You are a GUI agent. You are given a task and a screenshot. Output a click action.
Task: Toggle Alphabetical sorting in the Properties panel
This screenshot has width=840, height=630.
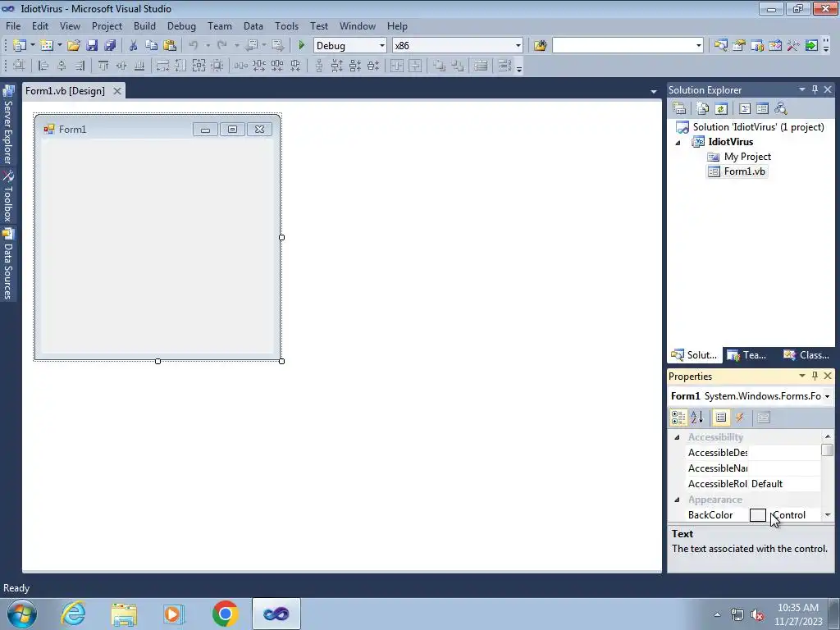coord(697,418)
